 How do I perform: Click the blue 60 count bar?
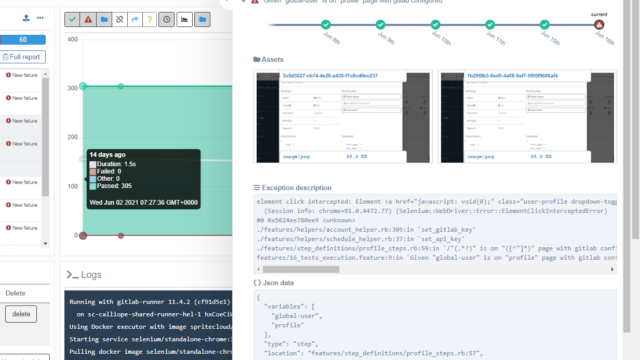tap(23, 40)
